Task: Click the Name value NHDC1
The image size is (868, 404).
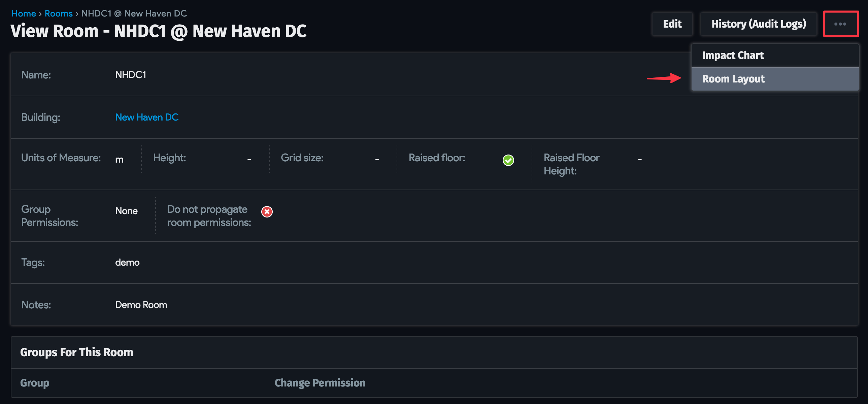Action: 131,74
